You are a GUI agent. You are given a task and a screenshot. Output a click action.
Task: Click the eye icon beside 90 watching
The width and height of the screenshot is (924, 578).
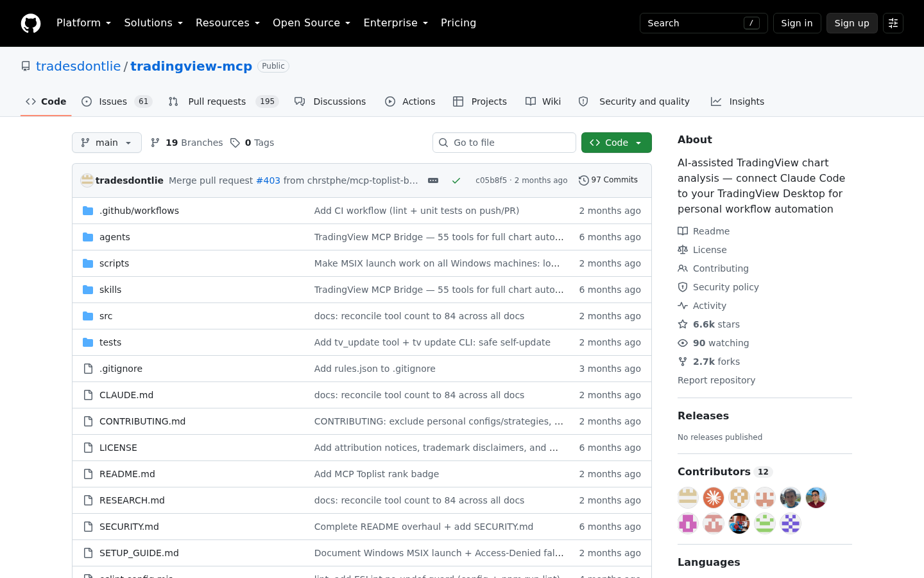[x=683, y=343]
